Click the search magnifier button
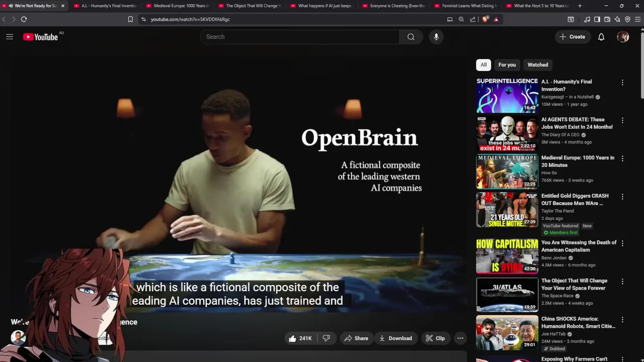Image resolution: width=644 pixels, height=362 pixels. tap(411, 37)
